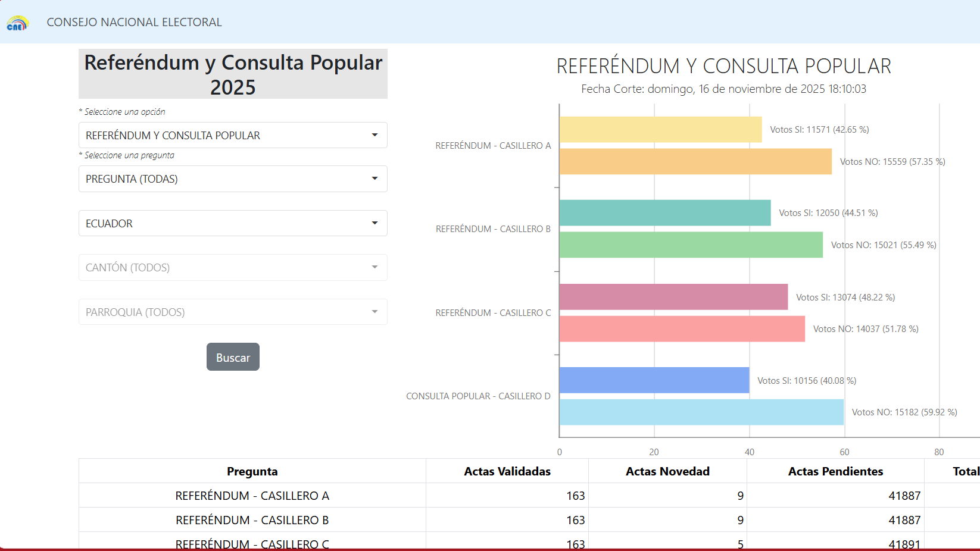
Task: Select the Referéndum - Casillero A table row
Action: pos(252,496)
